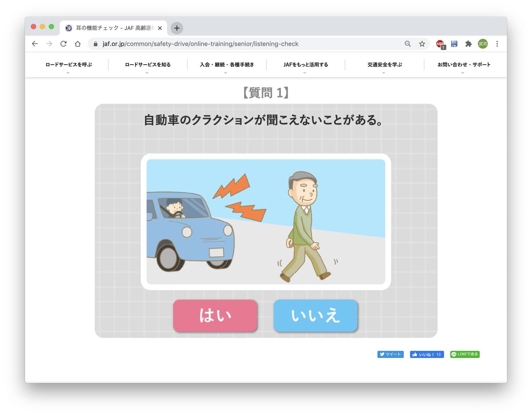View site security via the padlock icon
Image resolution: width=532 pixels, height=416 pixels.
pos(95,44)
